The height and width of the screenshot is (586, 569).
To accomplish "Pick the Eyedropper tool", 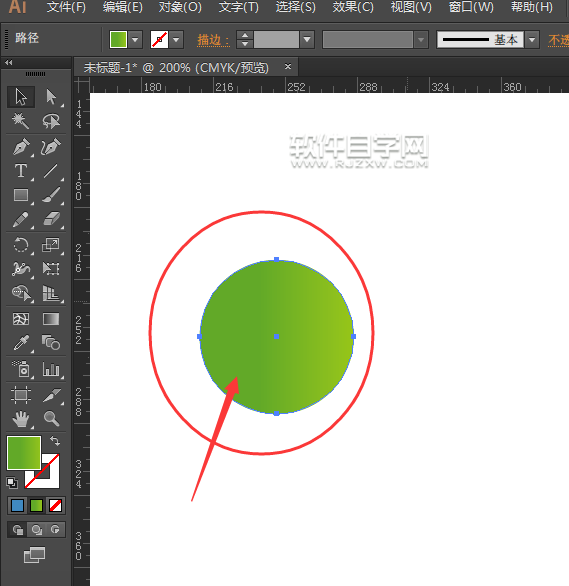I will [x=21, y=343].
